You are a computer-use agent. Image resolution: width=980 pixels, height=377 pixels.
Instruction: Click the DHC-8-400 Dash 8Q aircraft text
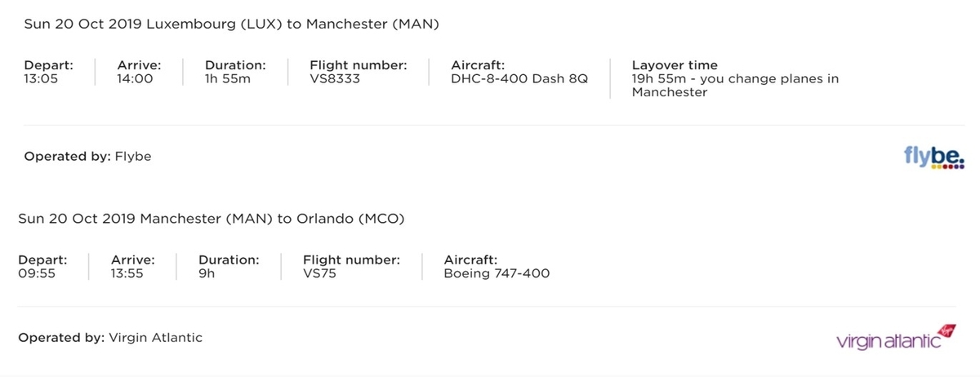[x=519, y=79]
